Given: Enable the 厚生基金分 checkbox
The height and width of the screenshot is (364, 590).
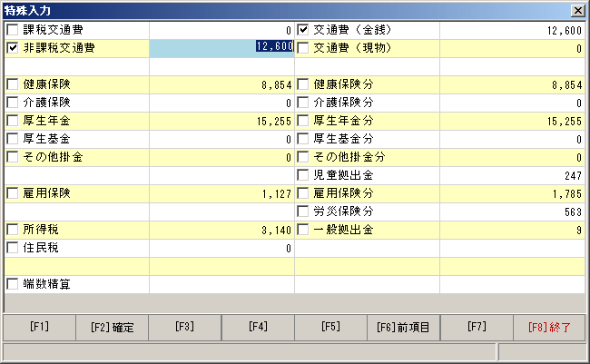Looking at the screenshot, I should pos(303,139).
